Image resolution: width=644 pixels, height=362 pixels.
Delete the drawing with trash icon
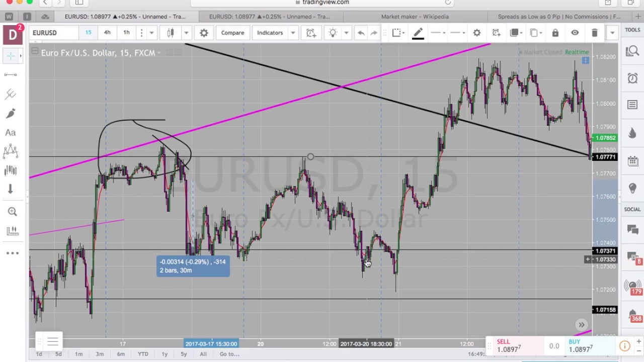[594, 33]
